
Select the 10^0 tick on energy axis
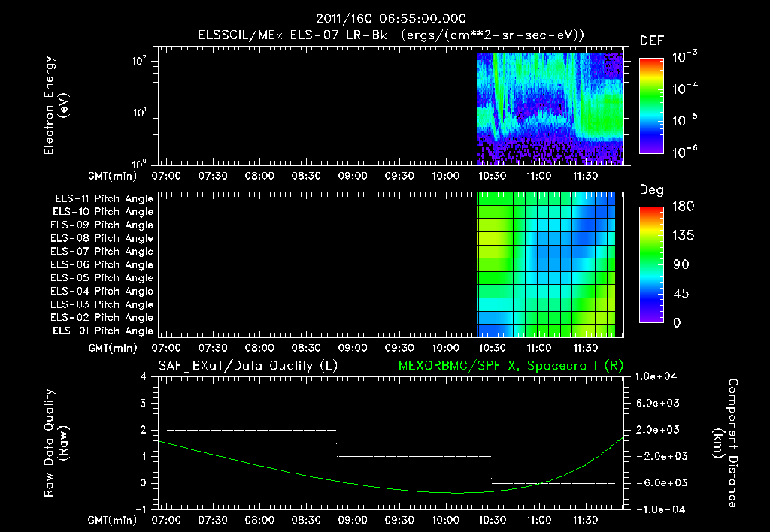tap(139, 163)
